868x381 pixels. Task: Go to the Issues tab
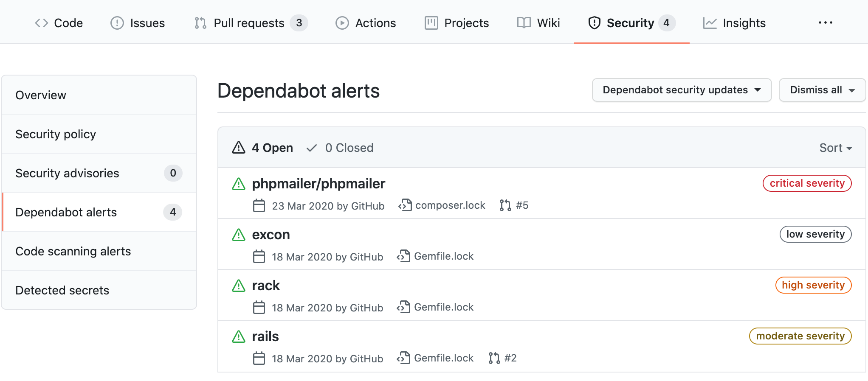pyautogui.click(x=138, y=23)
